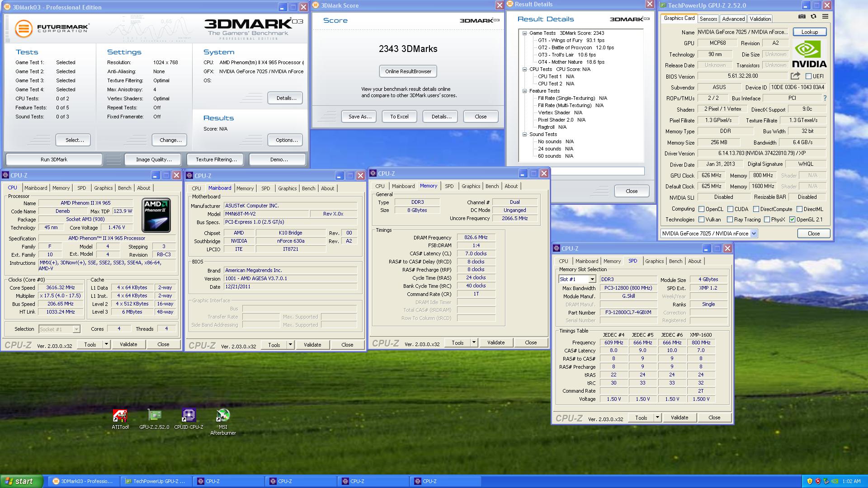Click the empty field in Result Details
The height and width of the screenshot is (488, 868).
pyautogui.click(x=597, y=171)
